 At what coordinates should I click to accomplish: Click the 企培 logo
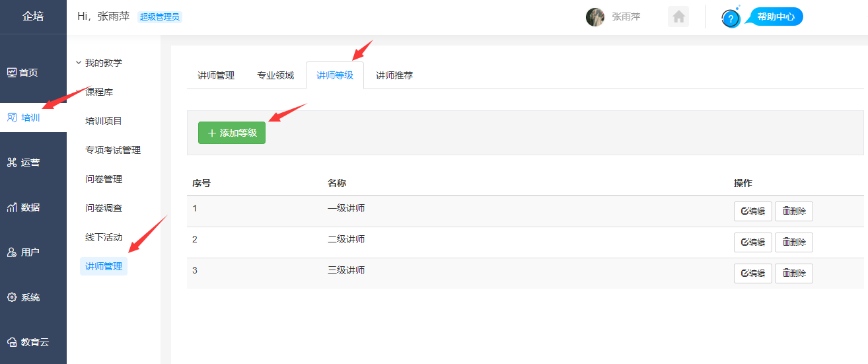(33, 17)
